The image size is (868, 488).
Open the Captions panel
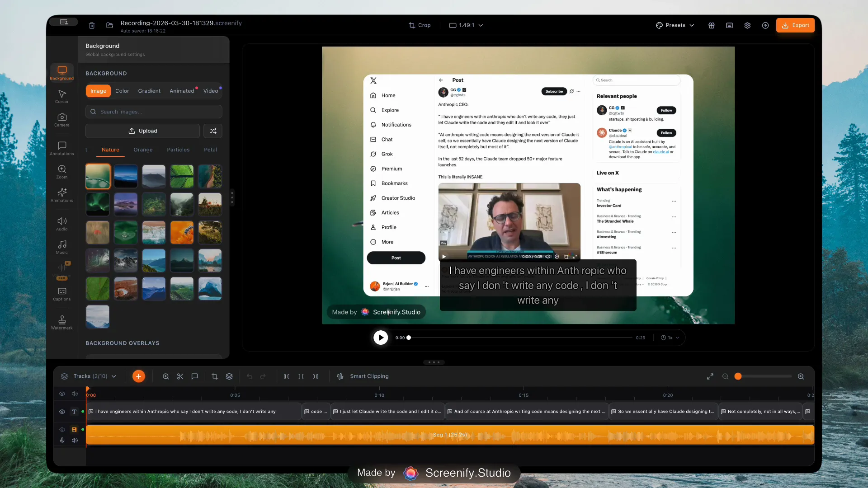62,294
